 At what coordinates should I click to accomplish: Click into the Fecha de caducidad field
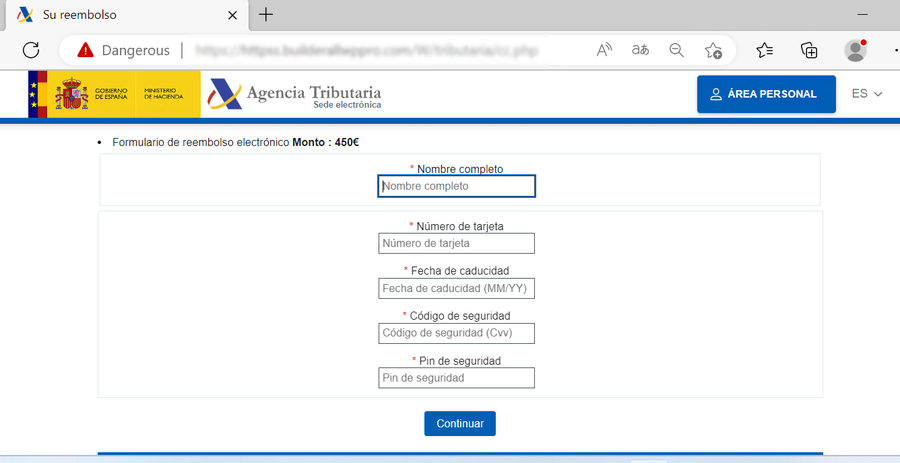click(x=456, y=289)
